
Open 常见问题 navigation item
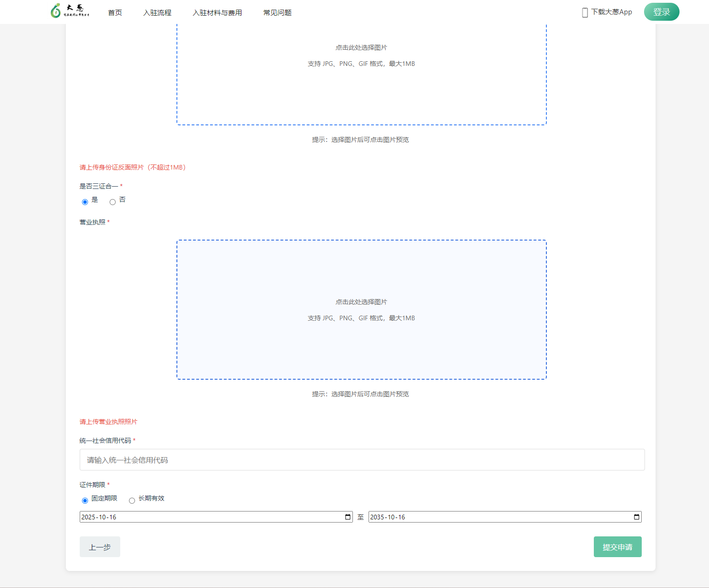[277, 13]
